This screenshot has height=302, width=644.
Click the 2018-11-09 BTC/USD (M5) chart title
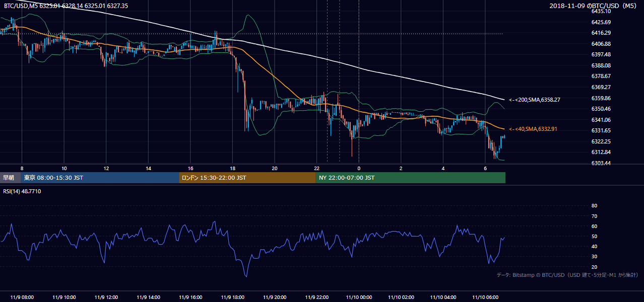594,6
